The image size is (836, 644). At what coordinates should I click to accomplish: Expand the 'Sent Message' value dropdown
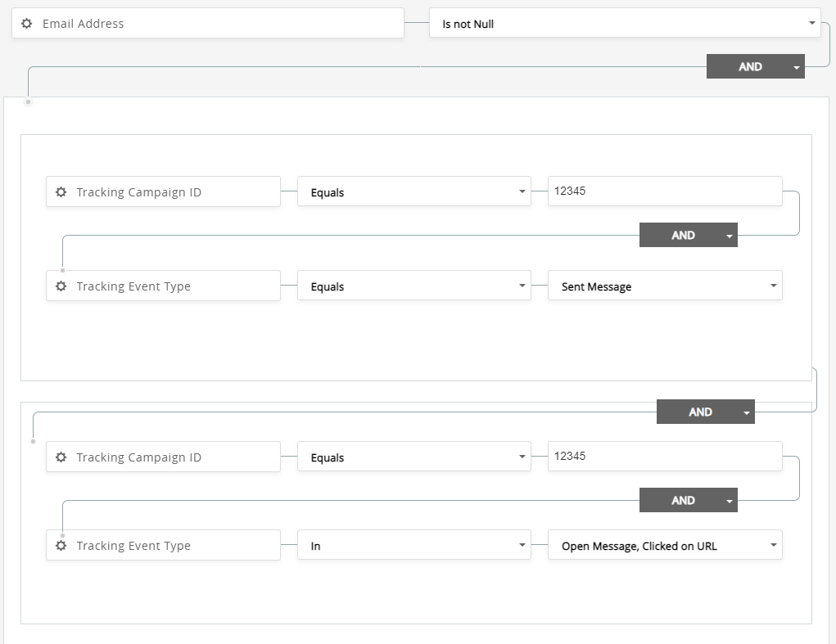click(664, 286)
